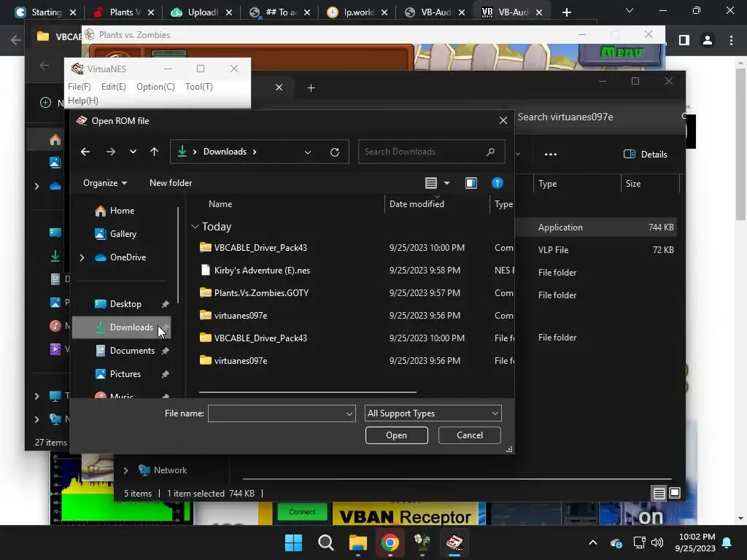The height and width of the screenshot is (560, 747).
Task: Open taskbar Search
Action: tap(326, 542)
